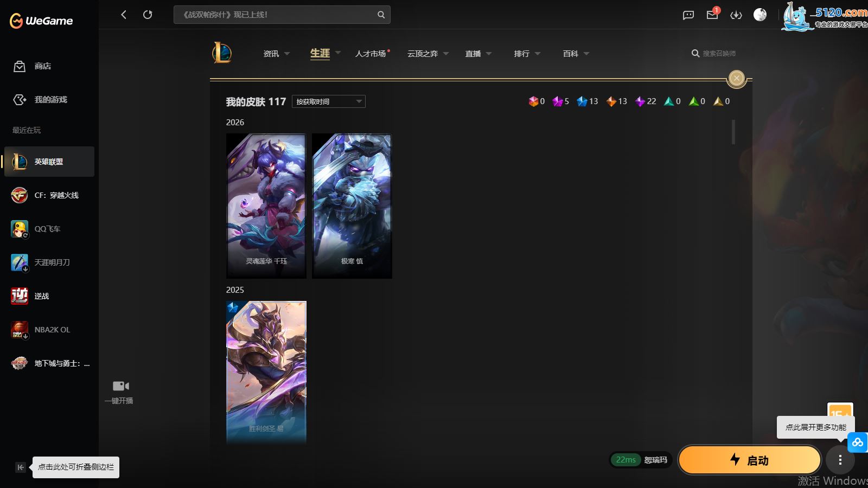Select 地下城与勇士 in recent games

coord(49,363)
